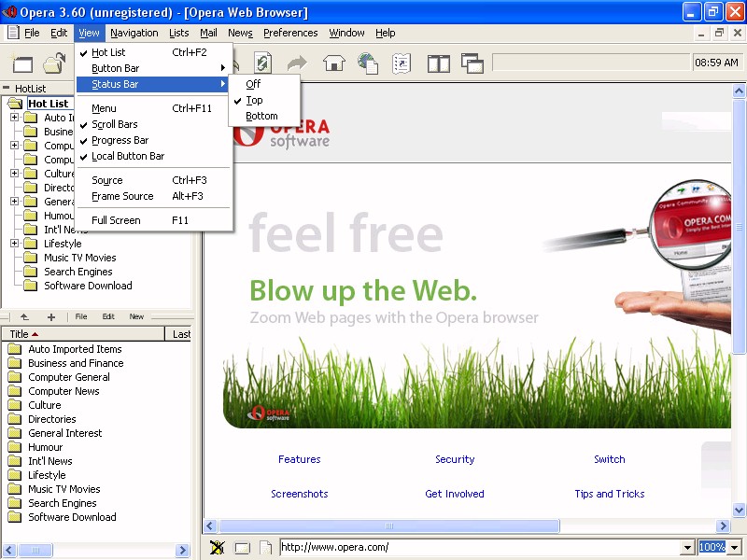Open the File menu in menu bar

point(32,33)
